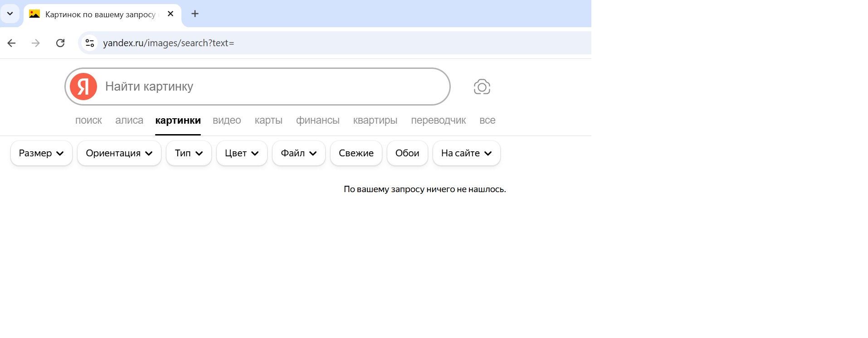Expand the На сайте filter dropdown

coord(467,153)
